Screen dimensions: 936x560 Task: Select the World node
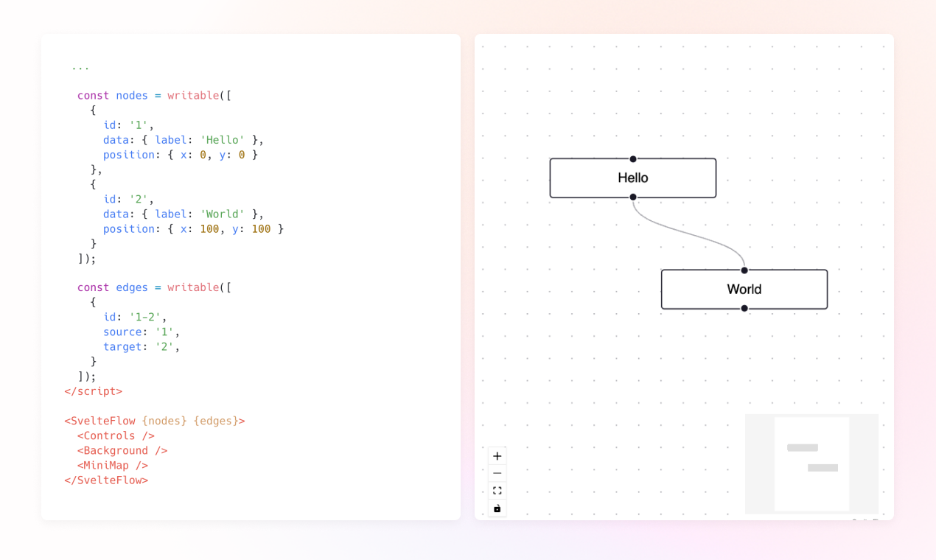(x=744, y=290)
